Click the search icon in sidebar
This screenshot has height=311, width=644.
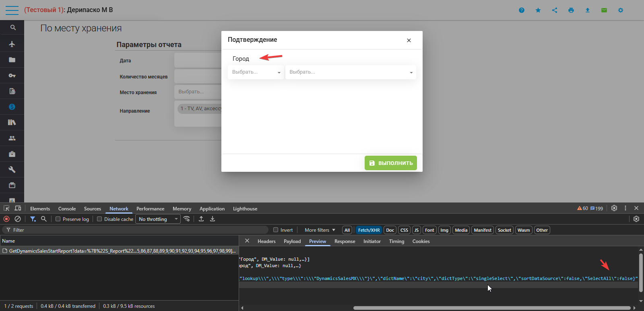point(13,28)
